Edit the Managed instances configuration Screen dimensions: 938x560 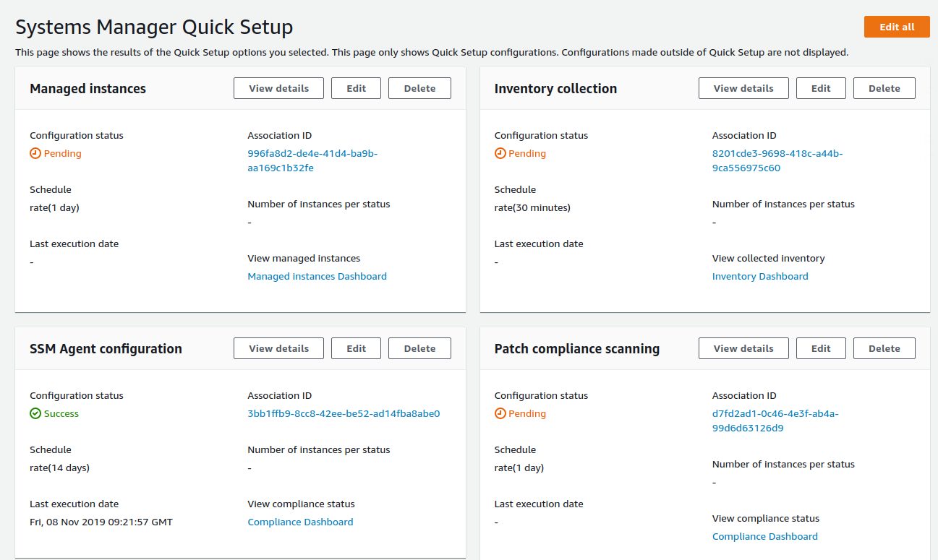[356, 88]
